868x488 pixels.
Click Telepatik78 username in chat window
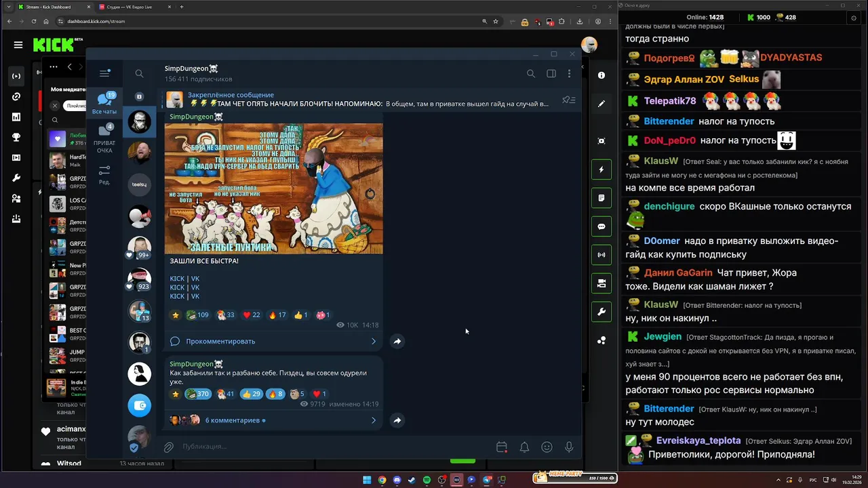pos(670,100)
